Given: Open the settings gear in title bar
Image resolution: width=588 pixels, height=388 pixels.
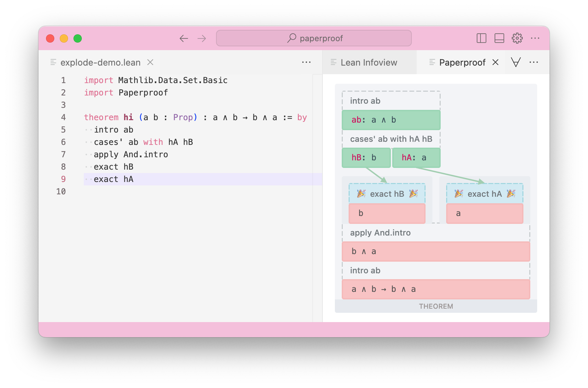Looking at the screenshot, I should (x=517, y=38).
